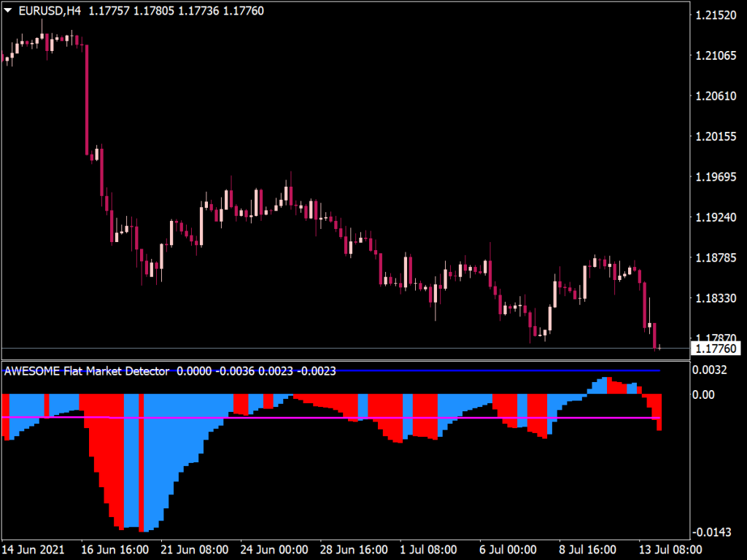The image size is (747, 560).
Task: Click the last bearish candlestick on the chart
Action: pos(655,334)
